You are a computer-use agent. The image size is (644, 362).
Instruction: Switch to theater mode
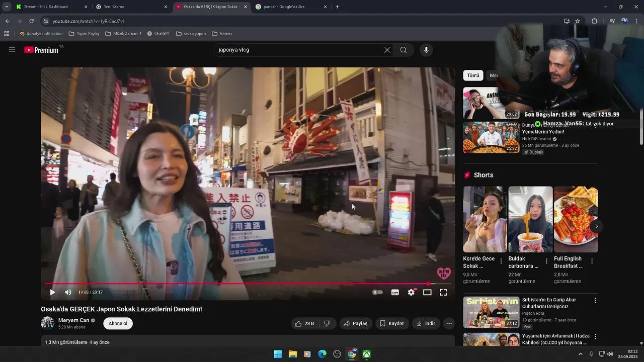point(427,292)
